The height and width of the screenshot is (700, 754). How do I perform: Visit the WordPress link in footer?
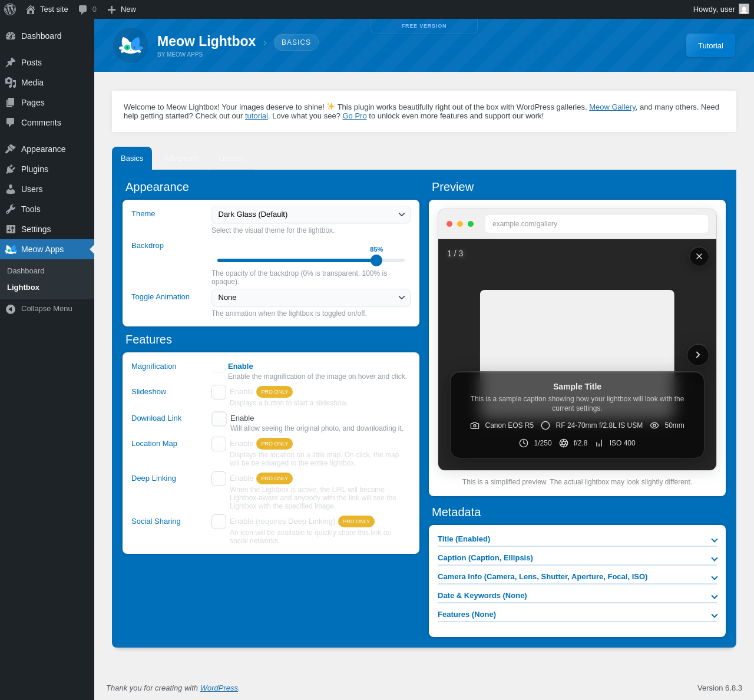tap(219, 688)
